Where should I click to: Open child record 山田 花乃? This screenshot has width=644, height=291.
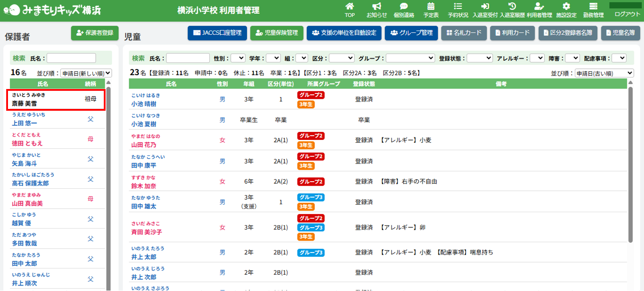click(x=144, y=145)
